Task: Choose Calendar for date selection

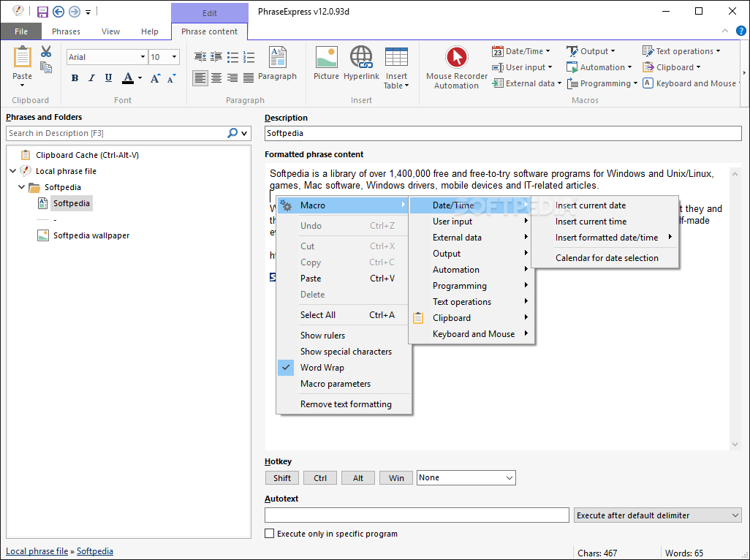Action: pyautogui.click(x=605, y=258)
